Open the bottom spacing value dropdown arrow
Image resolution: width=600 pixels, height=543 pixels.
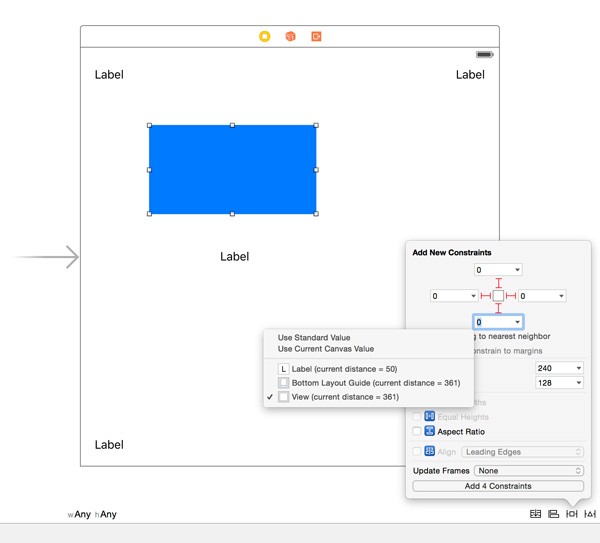click(517, 322)
